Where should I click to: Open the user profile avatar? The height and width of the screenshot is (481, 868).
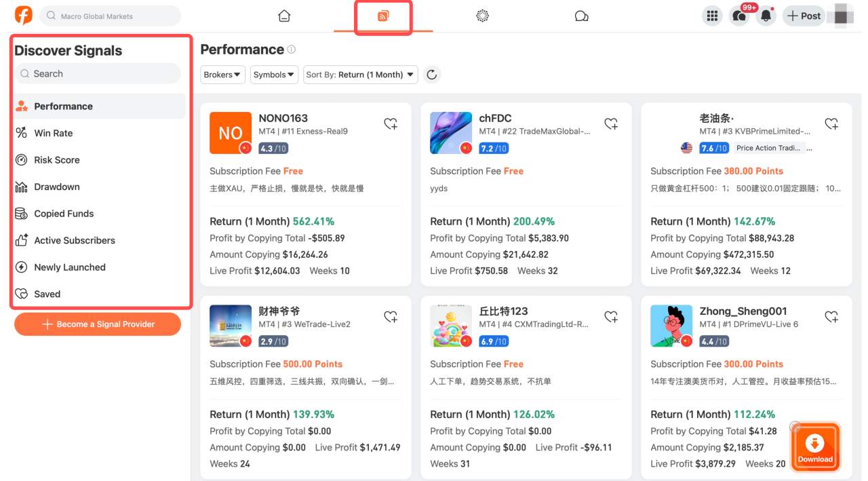point(841,14)
